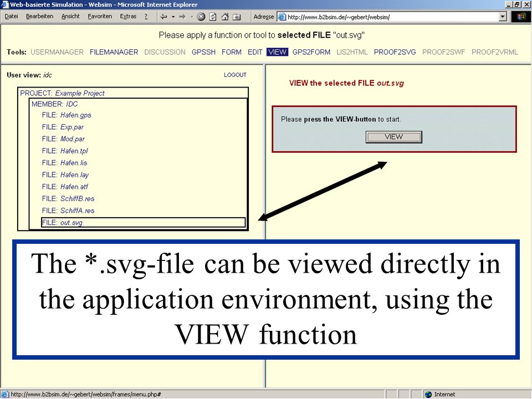Select file Hafen.lis
Screen dimensions: 532x399
click(64, 163)
